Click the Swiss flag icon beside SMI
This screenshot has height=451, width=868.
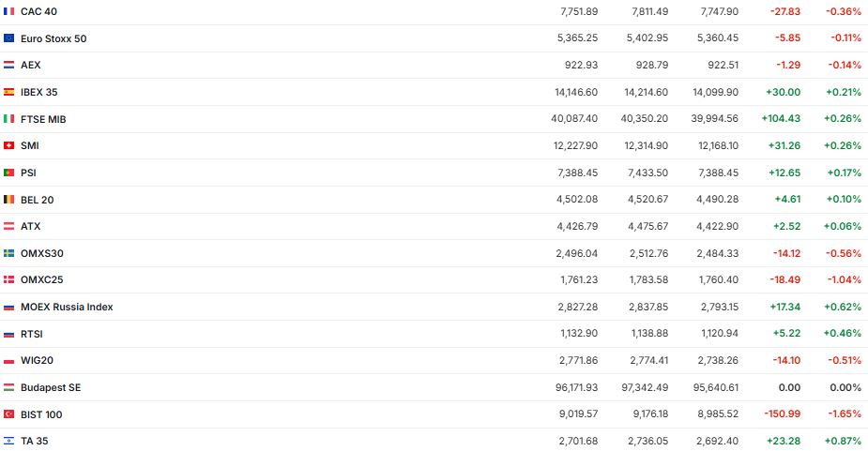(8, 145)
